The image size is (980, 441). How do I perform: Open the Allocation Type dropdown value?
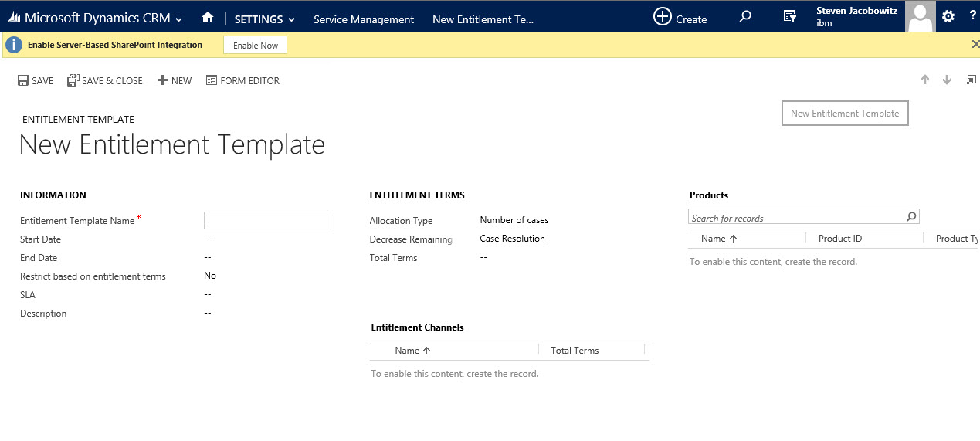[x=514, y=220]
